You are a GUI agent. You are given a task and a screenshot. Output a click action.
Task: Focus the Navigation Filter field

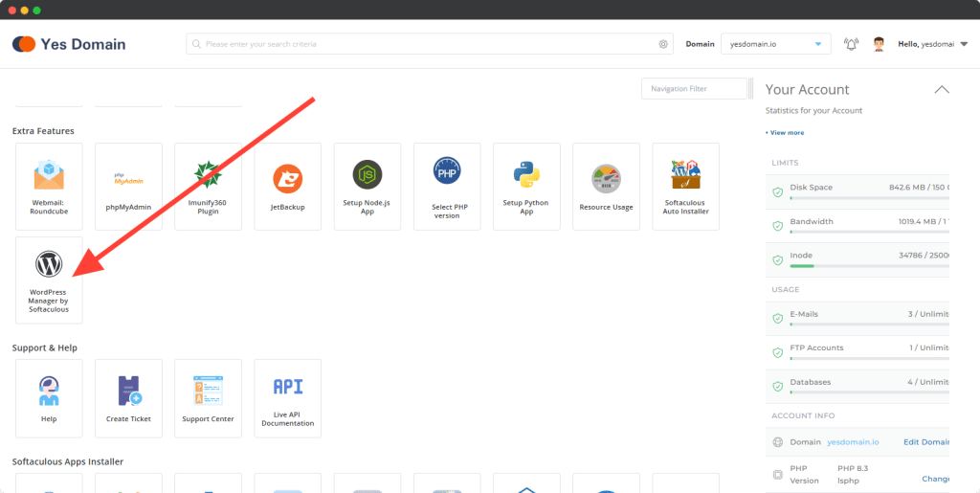(694, 89)
